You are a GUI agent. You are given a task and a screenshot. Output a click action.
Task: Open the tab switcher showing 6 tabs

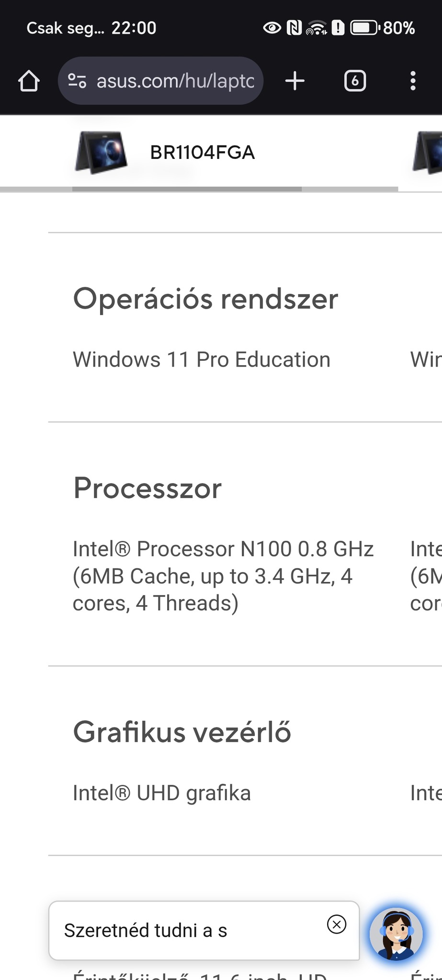pyautogui.click(x=355, y=81)
